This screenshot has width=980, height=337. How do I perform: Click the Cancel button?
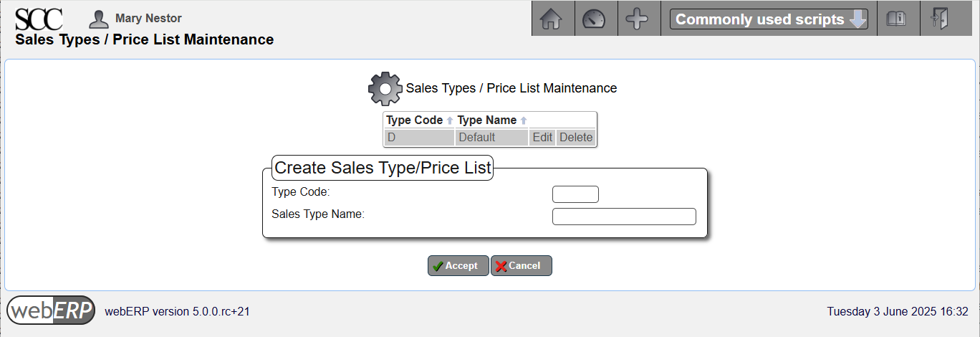click(x=522, y=266)
